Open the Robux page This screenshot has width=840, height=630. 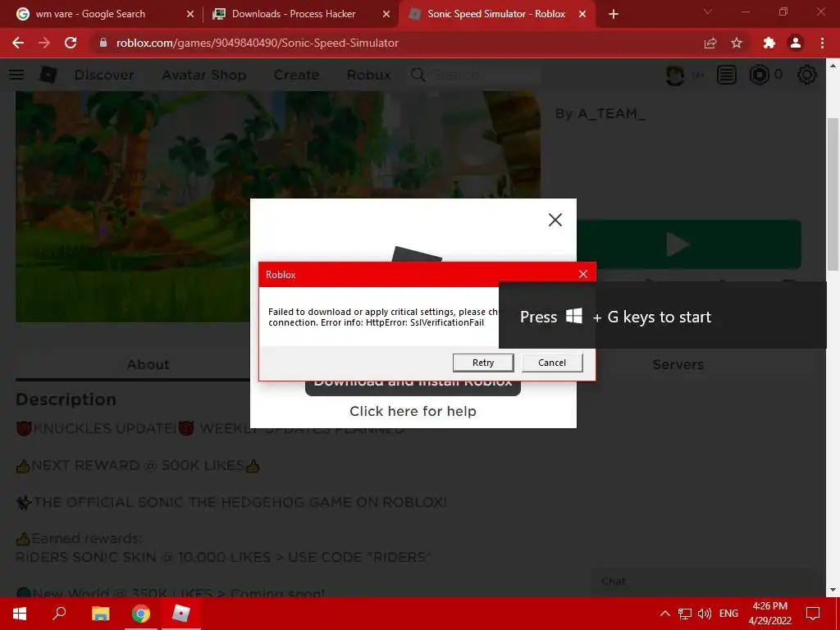pyautogui.click(x=368, y=75)
